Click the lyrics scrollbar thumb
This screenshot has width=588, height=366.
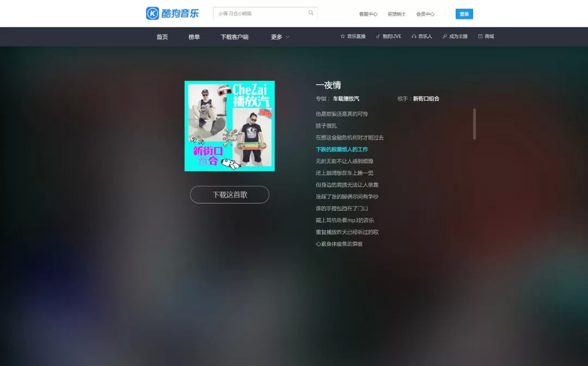[x=474, y=124]
